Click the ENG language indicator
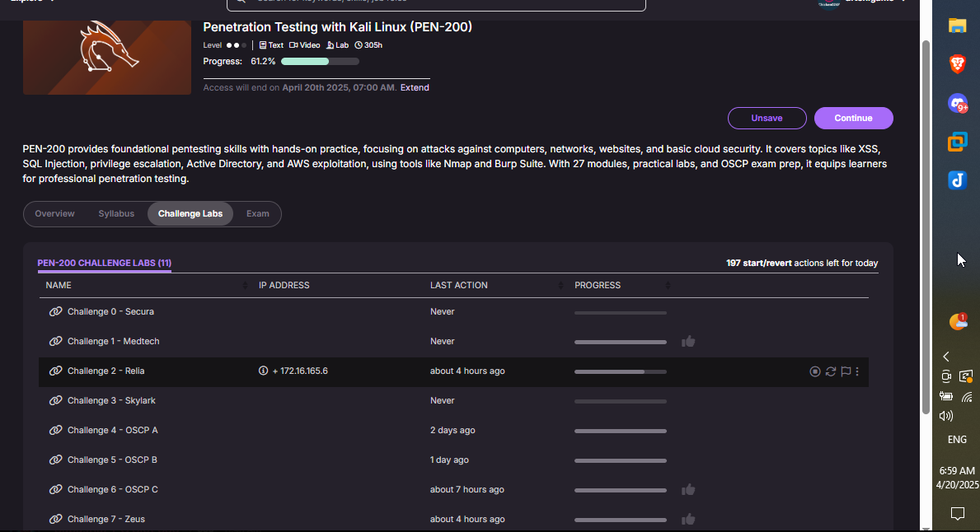Image resolution: width=980 pixels, height=532 pixels. click(x=957, y=440)
